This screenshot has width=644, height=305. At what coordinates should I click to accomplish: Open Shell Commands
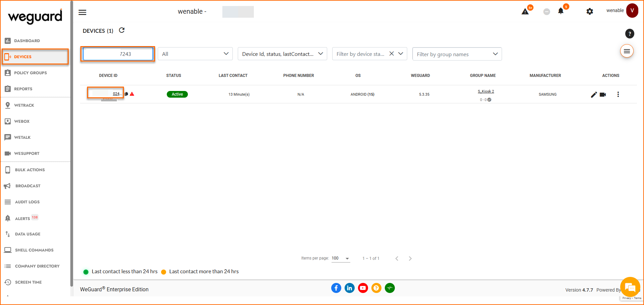click(x=34, y=250)
